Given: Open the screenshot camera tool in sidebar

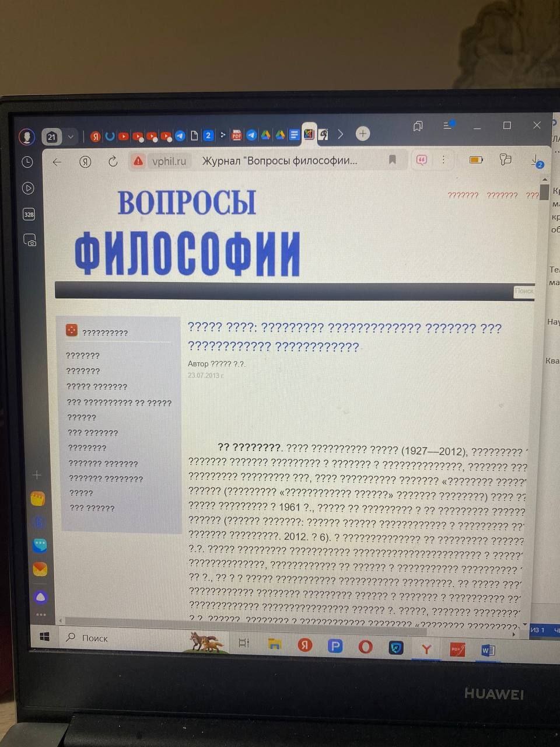Looking at the screenshot, I should [29, 240].
